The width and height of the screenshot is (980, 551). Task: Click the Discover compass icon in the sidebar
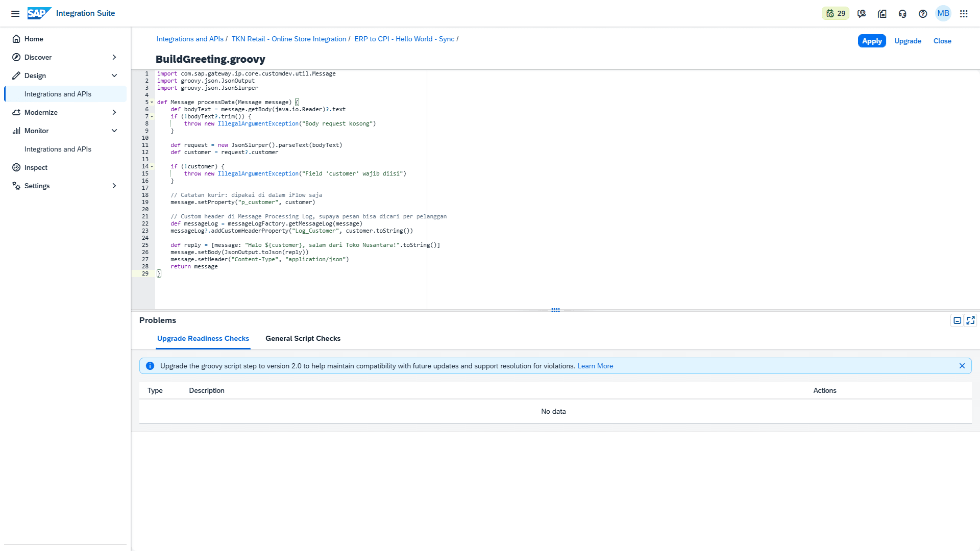coord(16,57)
